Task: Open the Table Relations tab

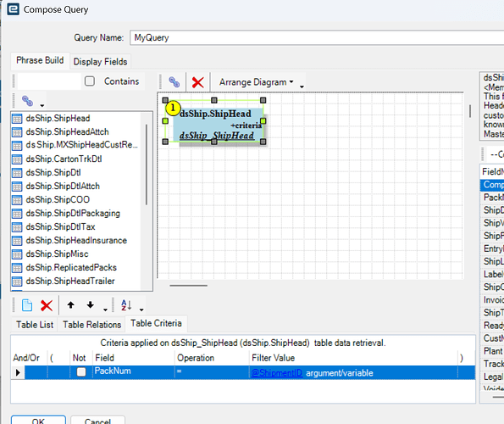Action: [x=92, y=325]
